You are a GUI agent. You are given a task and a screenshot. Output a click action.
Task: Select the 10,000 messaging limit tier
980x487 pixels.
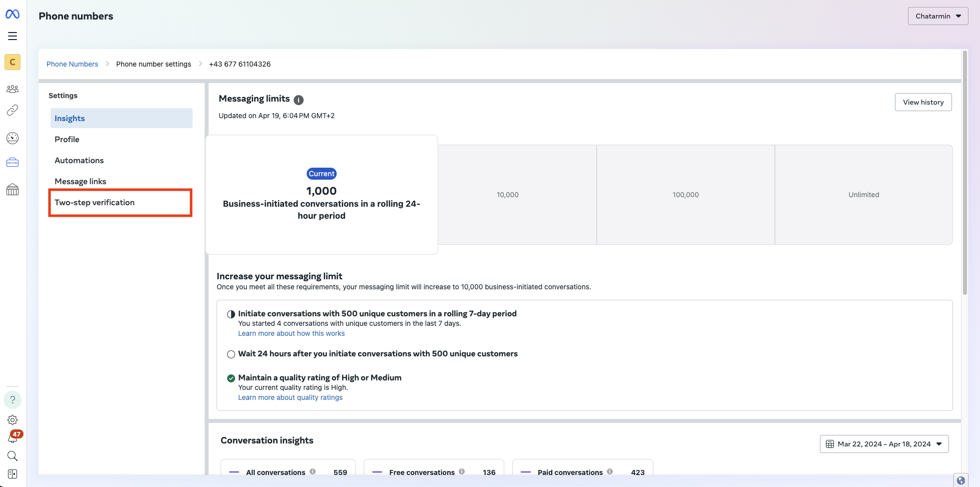coord(507,195)
